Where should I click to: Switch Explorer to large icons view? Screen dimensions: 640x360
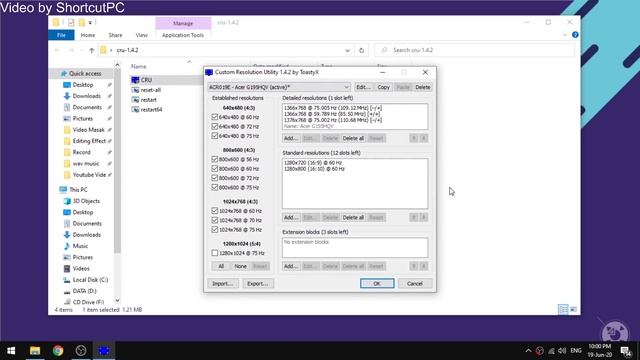coord(573,309)
